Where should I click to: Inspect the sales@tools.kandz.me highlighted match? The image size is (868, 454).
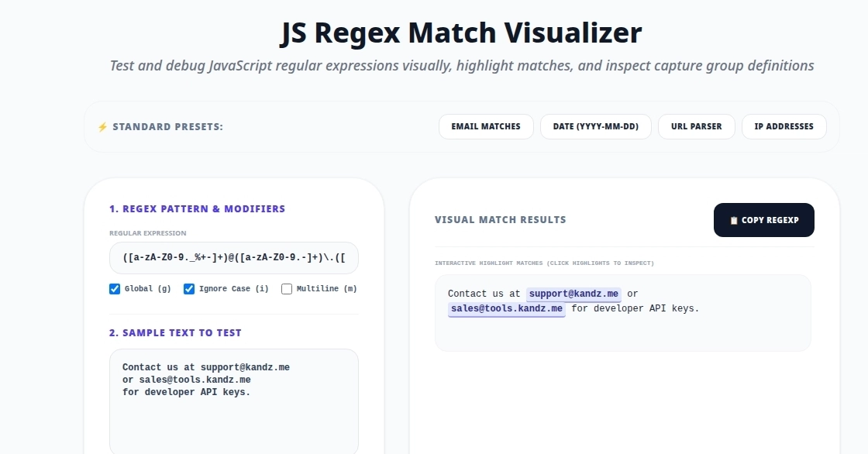pos(507,309)
